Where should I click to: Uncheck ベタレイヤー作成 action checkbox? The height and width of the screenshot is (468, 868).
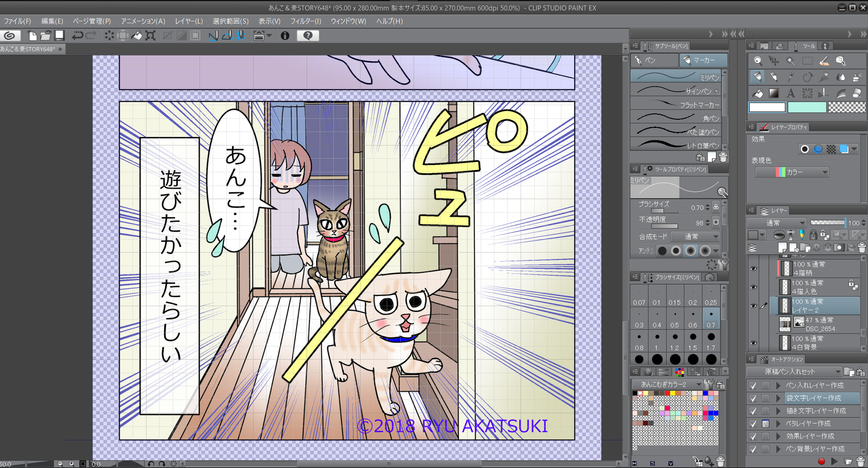(753, 424)
